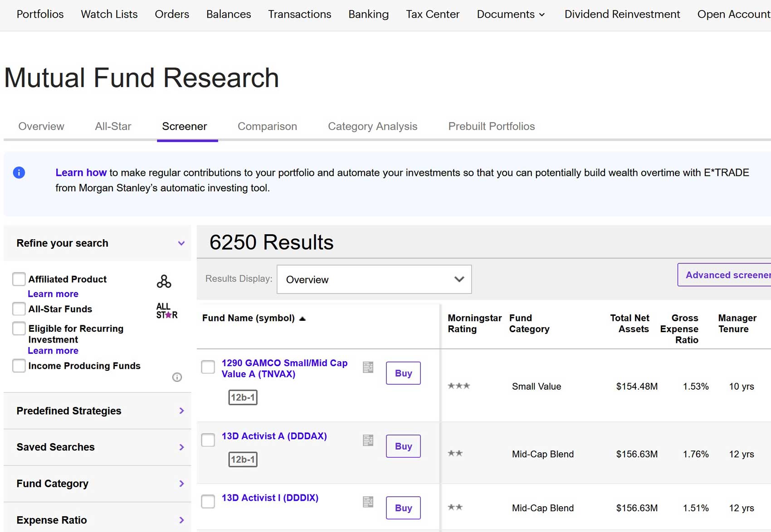Open Tax Center navigation item
This screenshot has width=771, height=532.
tap(433, 15)
